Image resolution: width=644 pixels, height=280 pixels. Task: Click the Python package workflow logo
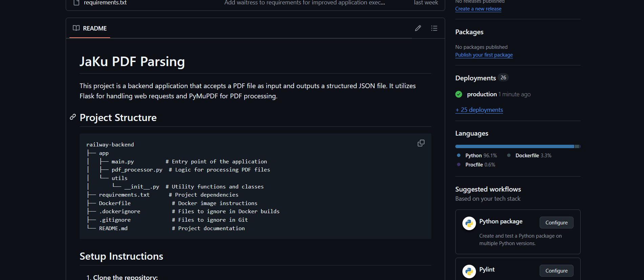[469, 223]
